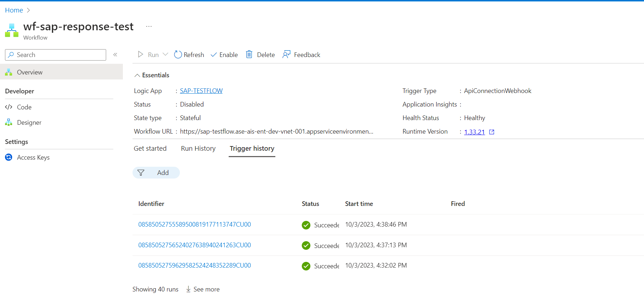This screenshot has height=300, width=644.
Task: Open trigger 08585052756524027638940241263CU00
Action: 194,245
